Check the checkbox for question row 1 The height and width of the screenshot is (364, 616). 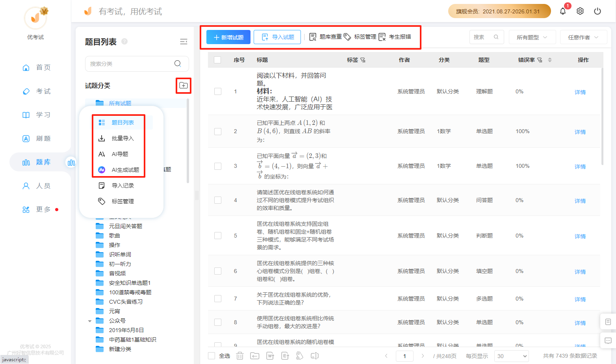tap(218, 91)
